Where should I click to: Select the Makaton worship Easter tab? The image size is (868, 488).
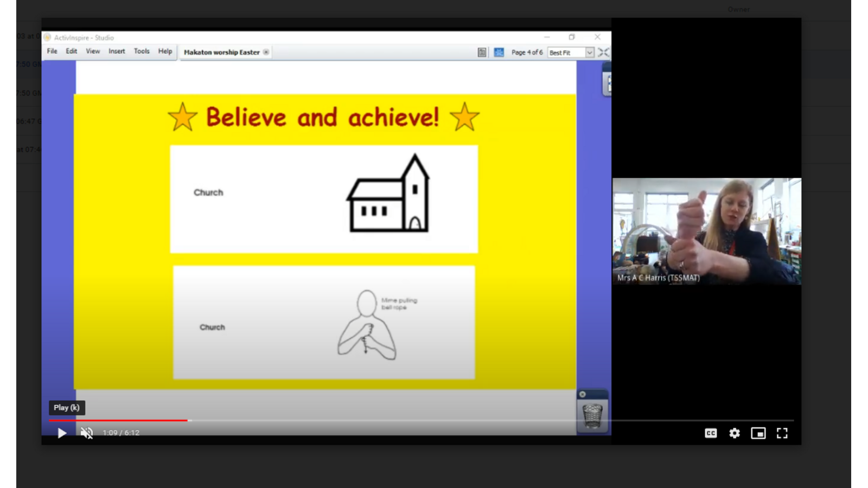pos(221,53)
